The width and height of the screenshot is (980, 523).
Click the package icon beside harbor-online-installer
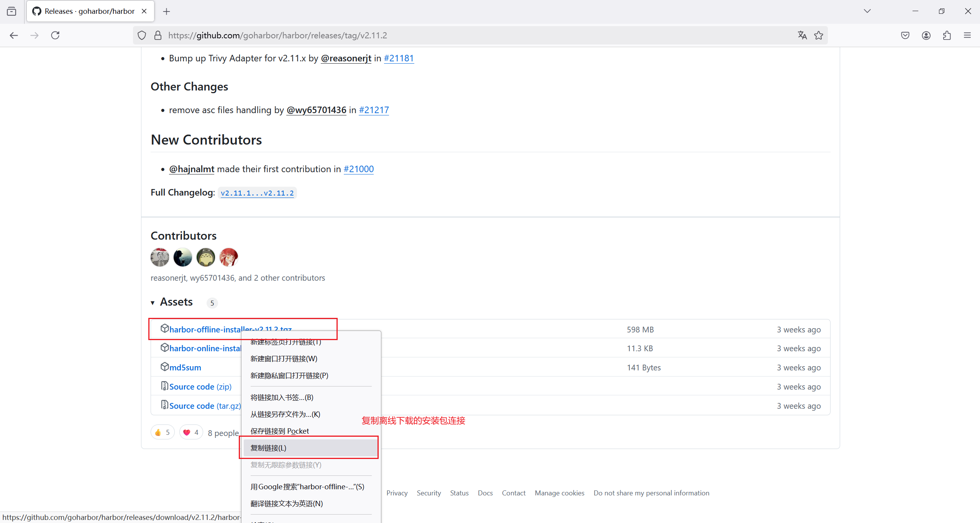[164, 347]
